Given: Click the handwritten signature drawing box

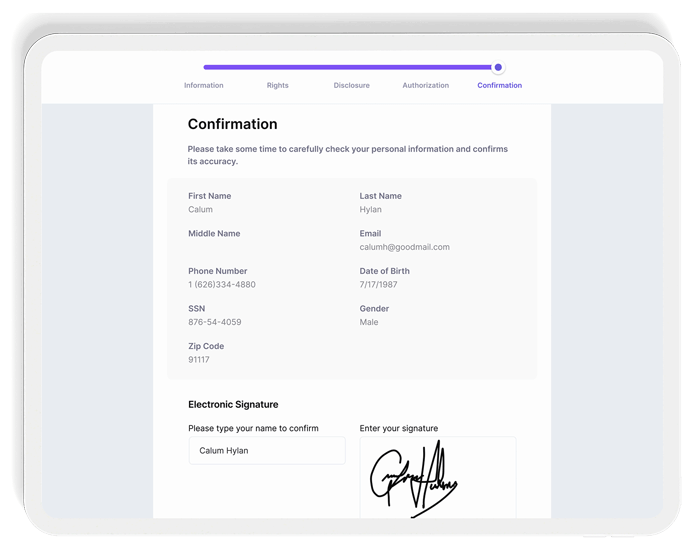Looking at the screenshot, I should pyautogui.click(x=437, y=480).
